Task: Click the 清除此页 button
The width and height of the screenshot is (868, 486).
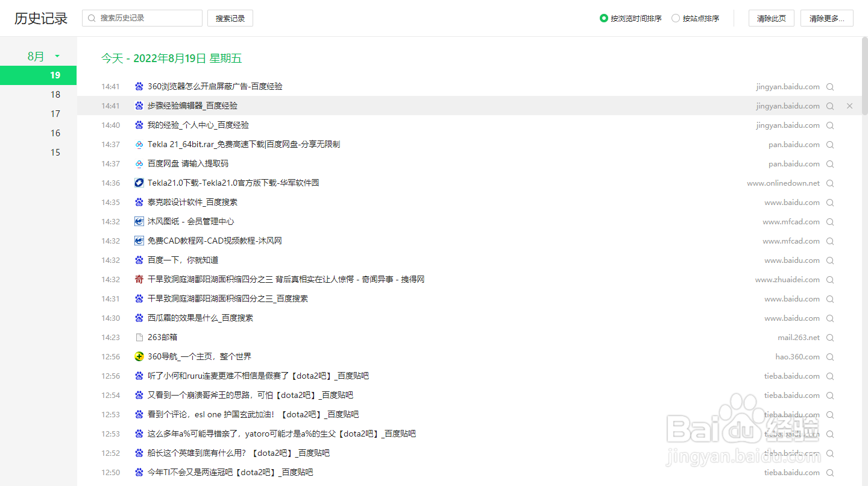Action: (x=772, y=18)
